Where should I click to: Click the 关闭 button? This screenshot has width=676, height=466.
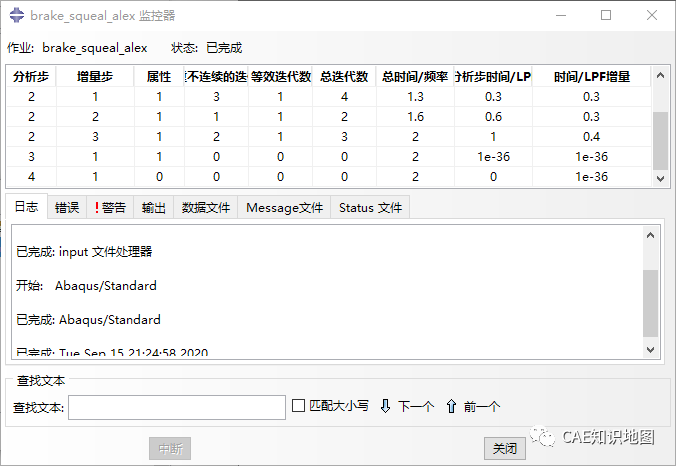click(505, 449)
